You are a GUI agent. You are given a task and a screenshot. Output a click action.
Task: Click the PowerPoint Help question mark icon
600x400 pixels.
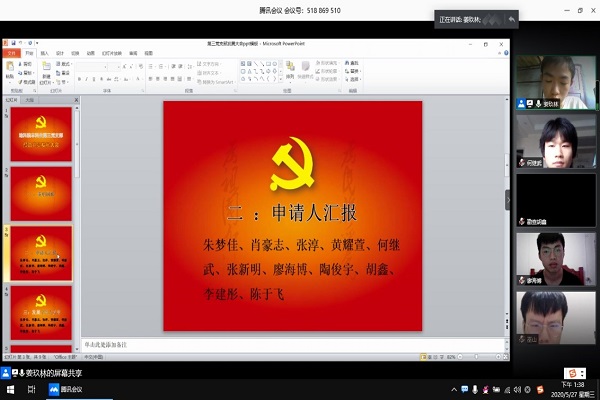504,52
